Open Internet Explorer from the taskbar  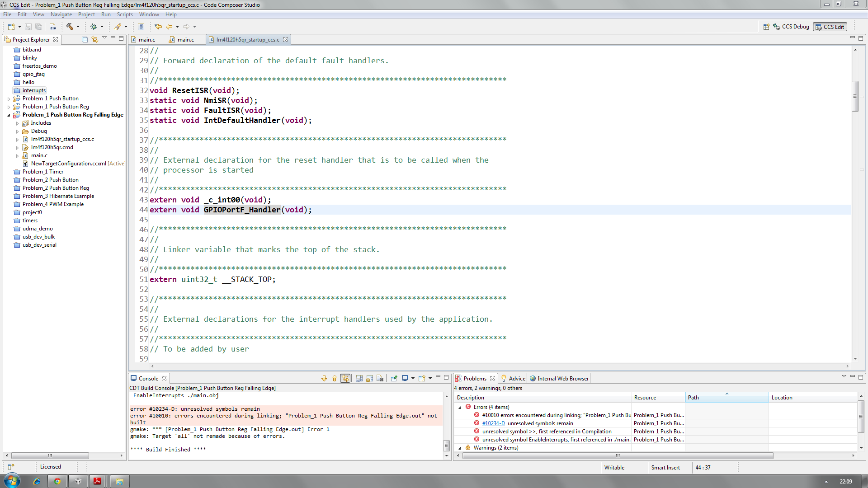click(x=37, y=481)
